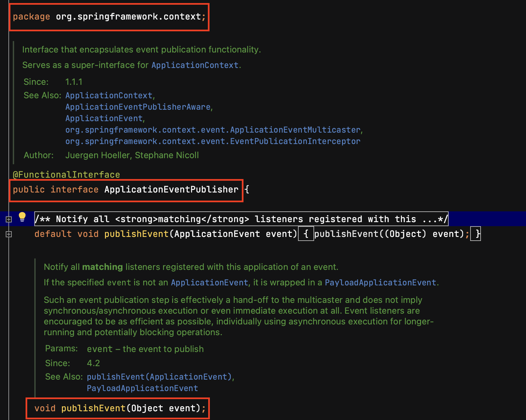The width and height of the screenshot is (526, 420).
Task: Open the PayloadApplicationEvent link in the doc body
Action: [381, 282]
